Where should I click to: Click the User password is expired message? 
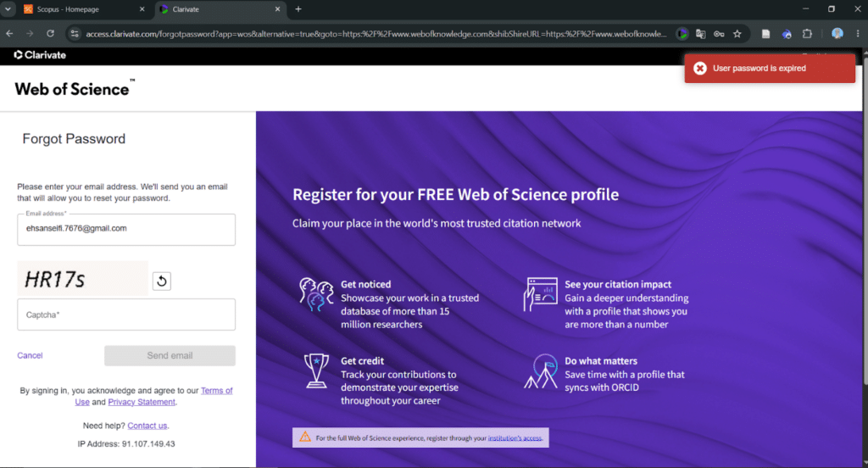pyautogui.click(x=759, y=68)
